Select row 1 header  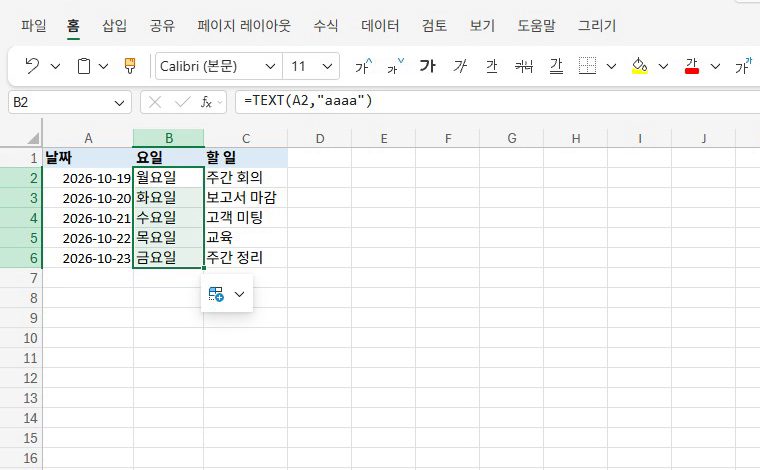pos(21,158)
